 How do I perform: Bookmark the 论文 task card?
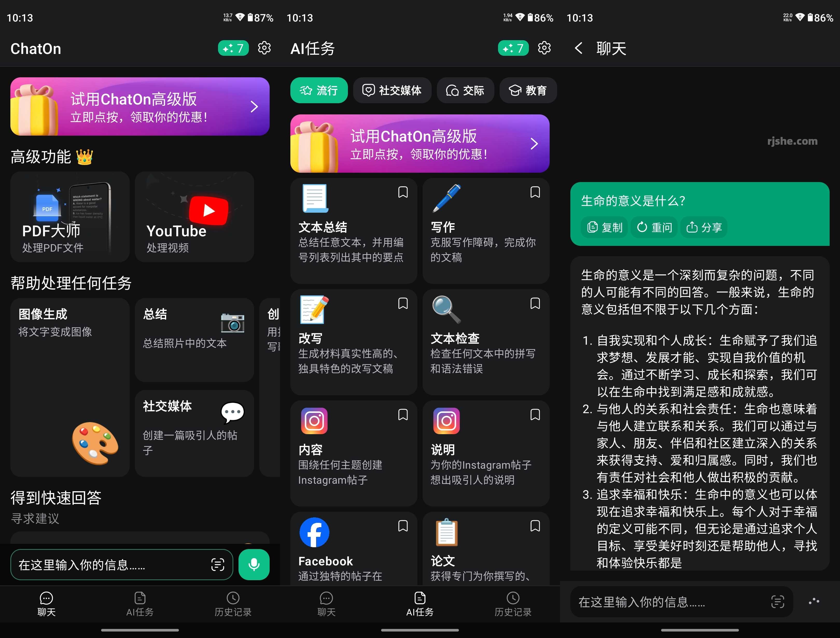[x=535, y=526]
